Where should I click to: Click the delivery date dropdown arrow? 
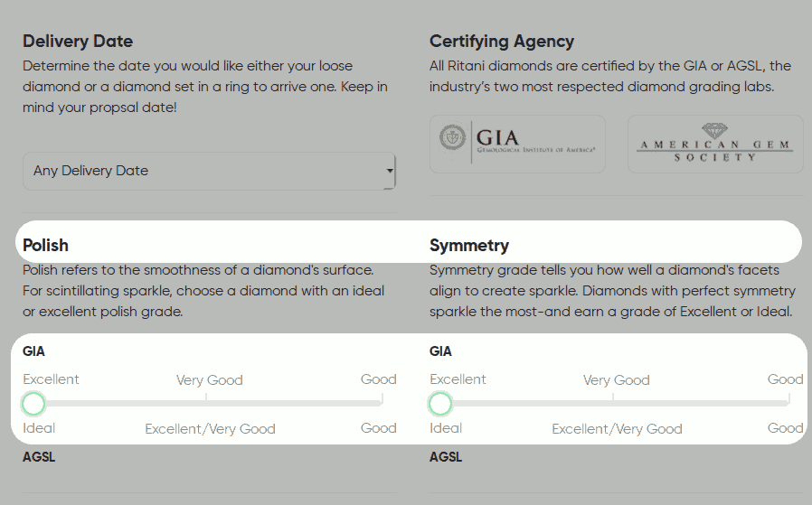click(x=390, y=171)
